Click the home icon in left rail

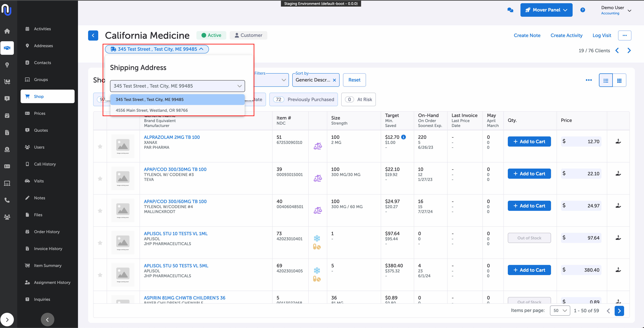coord(7,31)
